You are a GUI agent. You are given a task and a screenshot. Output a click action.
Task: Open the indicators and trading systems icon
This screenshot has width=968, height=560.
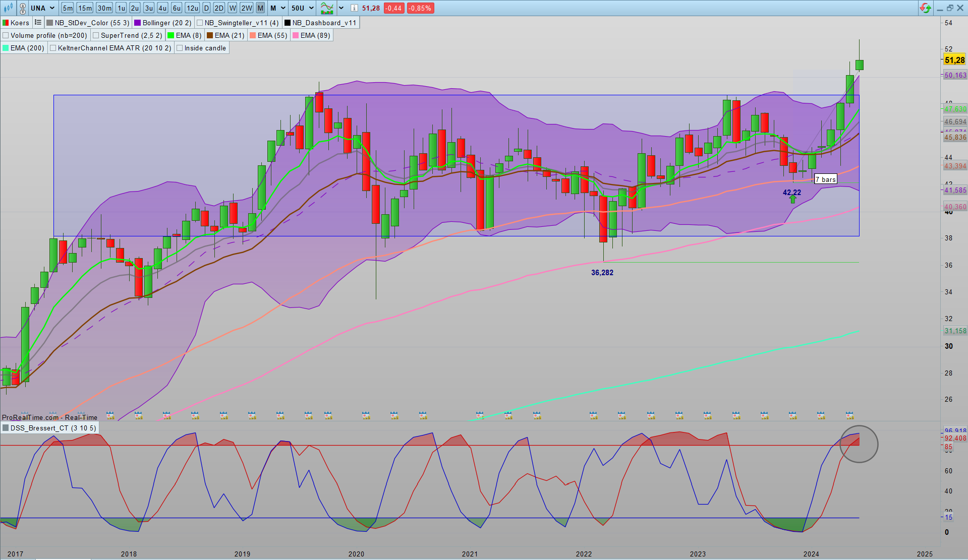327,8
